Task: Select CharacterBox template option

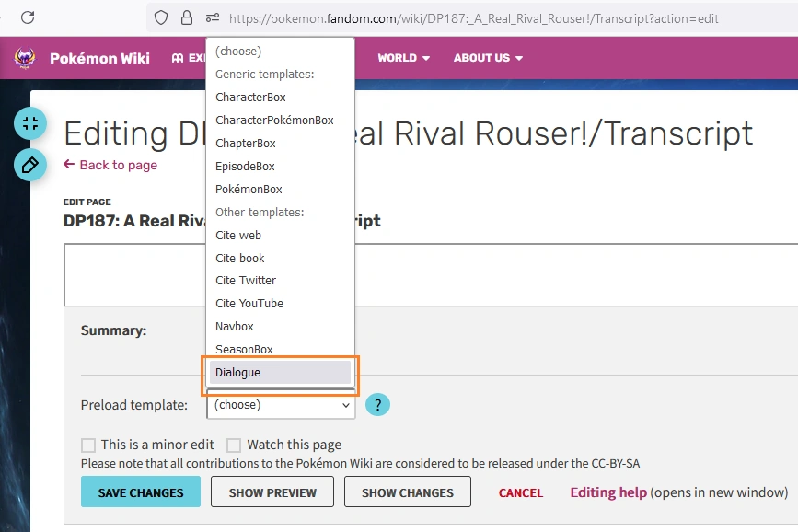Action: (x=280, y=98)
